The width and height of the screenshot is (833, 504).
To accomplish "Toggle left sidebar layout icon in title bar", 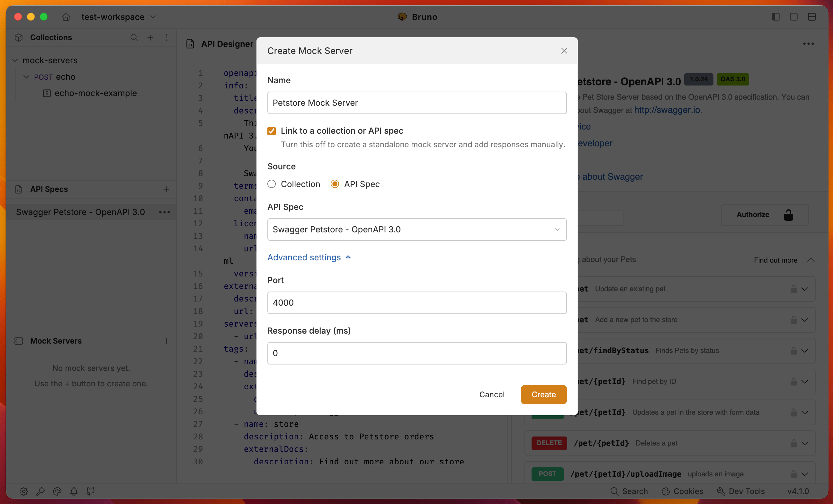I will coord(775,17).
